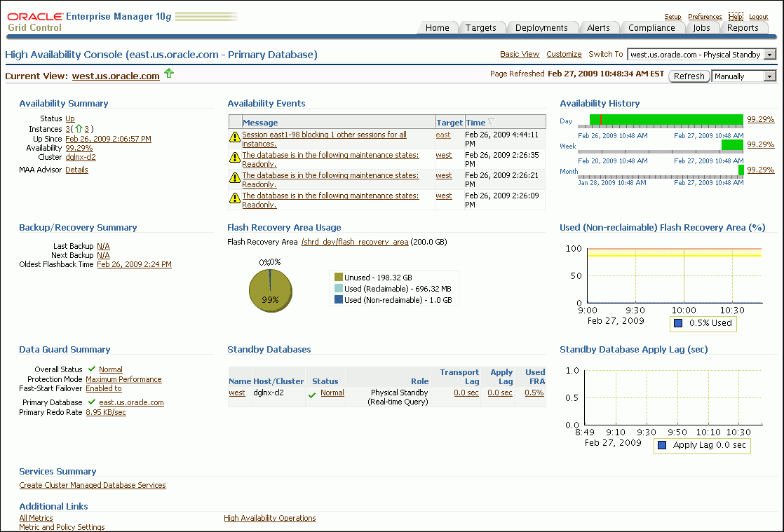Switch to Basic View
This screenshot has height=532, width=784.
point(520,54)
